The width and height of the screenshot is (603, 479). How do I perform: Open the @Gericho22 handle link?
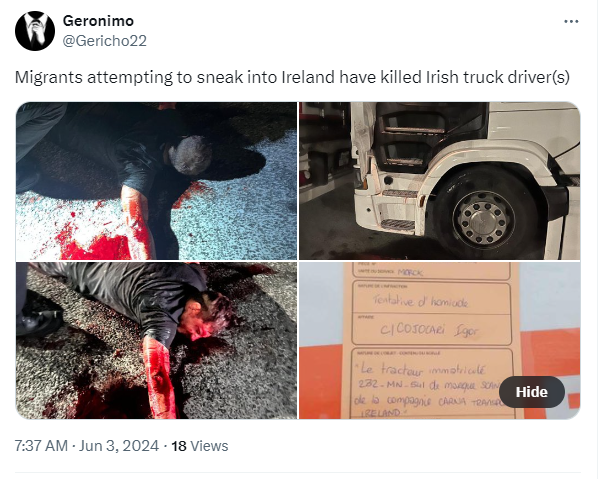click(104, 41)
